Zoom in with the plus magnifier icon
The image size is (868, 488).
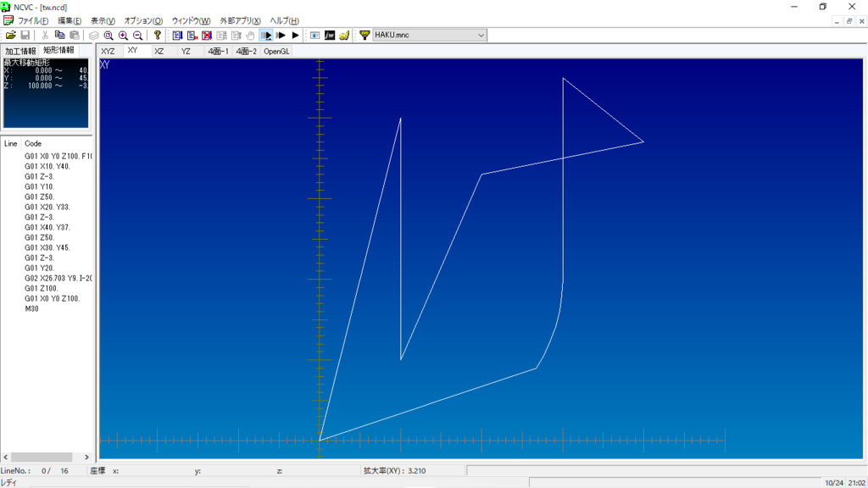coord(123,36)
